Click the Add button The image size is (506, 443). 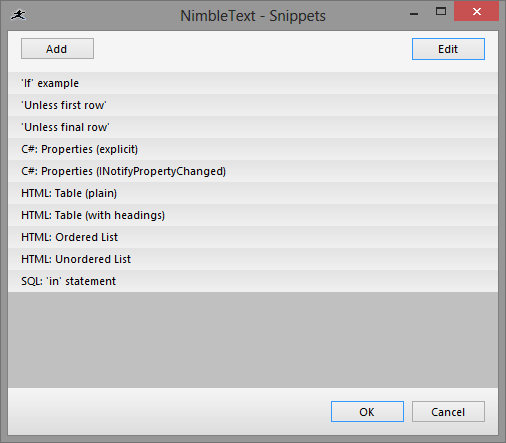point(57,49)
